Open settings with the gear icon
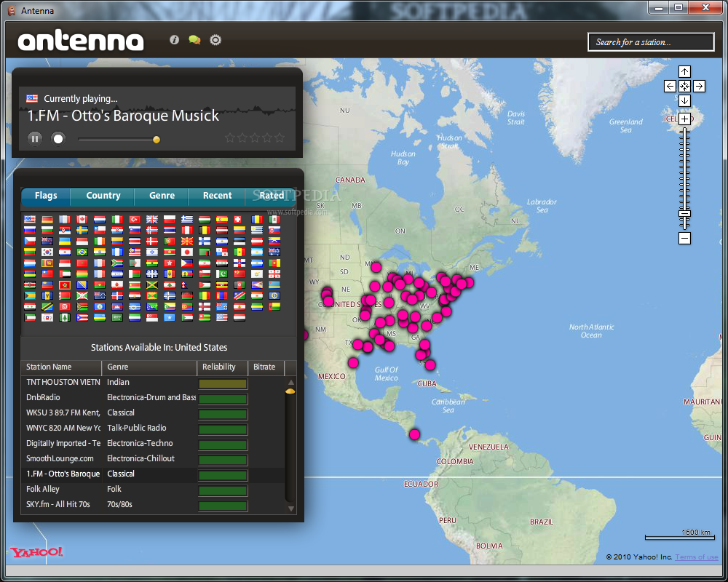The height and width of the screenshot is (582, 728). tap(215, 40)
